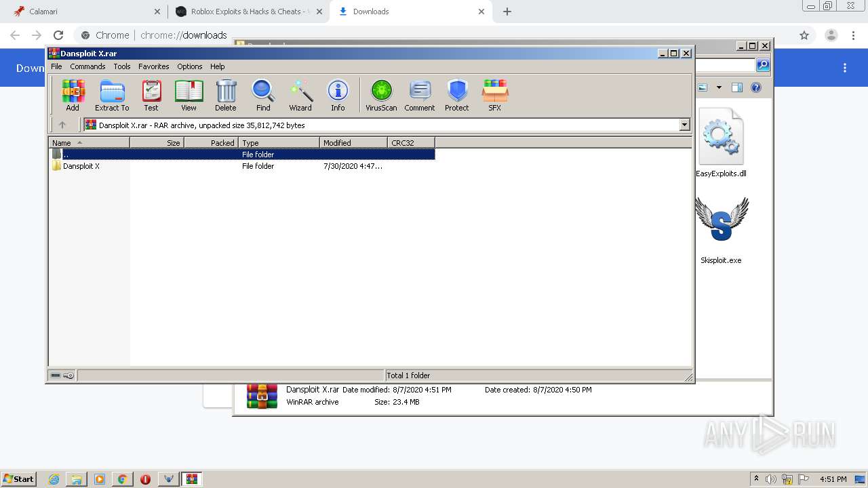Viewport: 868px width, 488px height.
Task: Launch Internet Explorer from the taskbar
Action: click(54, 479)
